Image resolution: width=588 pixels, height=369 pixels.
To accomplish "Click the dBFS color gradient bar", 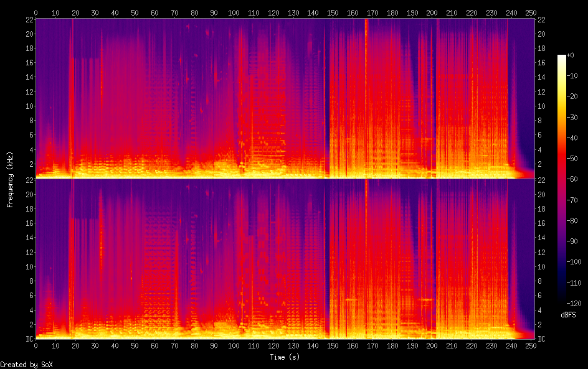I will (561, 179).
